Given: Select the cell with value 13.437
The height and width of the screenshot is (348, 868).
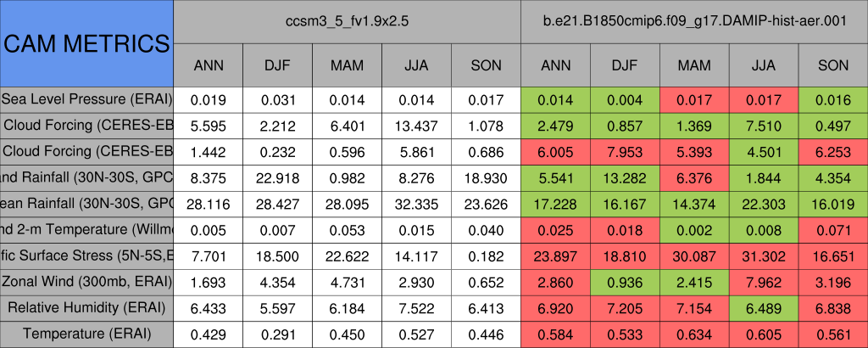Looking at the screenshot, I should point(416,126).
